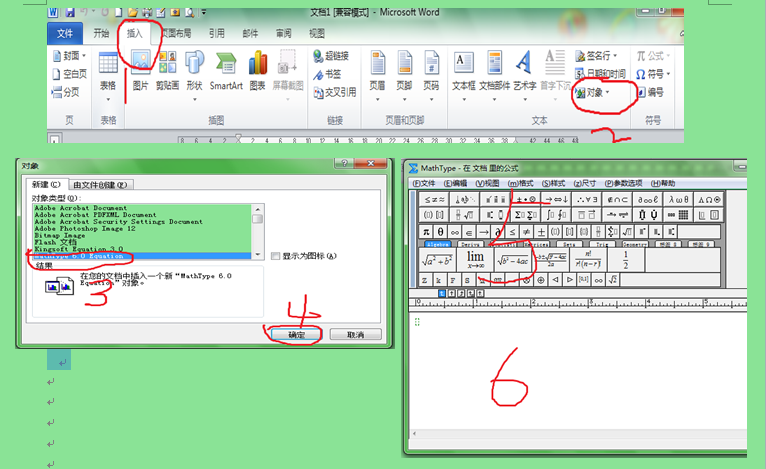Select MathType 6.0 Equation in object list
The width and height of the screenshot is (766, 469).
coord(142,256)
